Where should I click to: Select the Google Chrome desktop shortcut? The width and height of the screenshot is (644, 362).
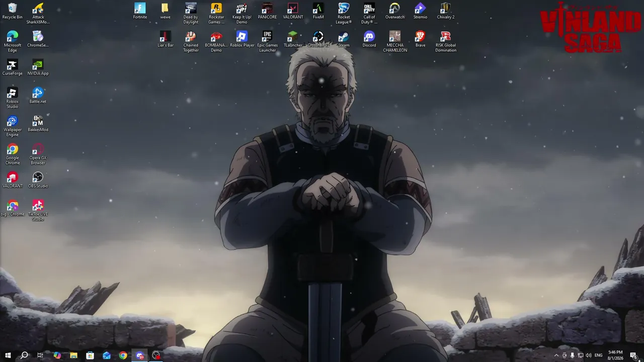pos(13,154)
